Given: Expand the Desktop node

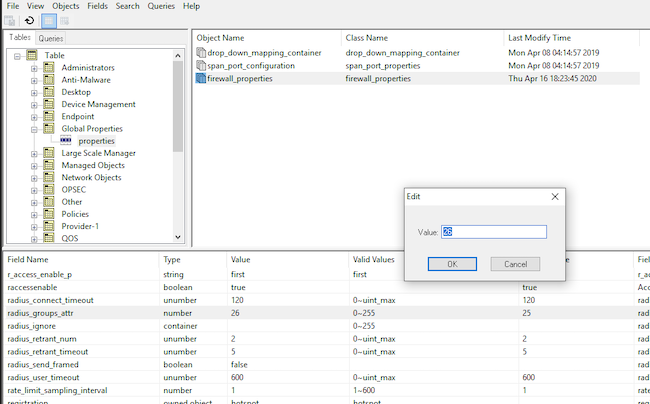Looking at the screenshot, I should [x=34, y=93].
